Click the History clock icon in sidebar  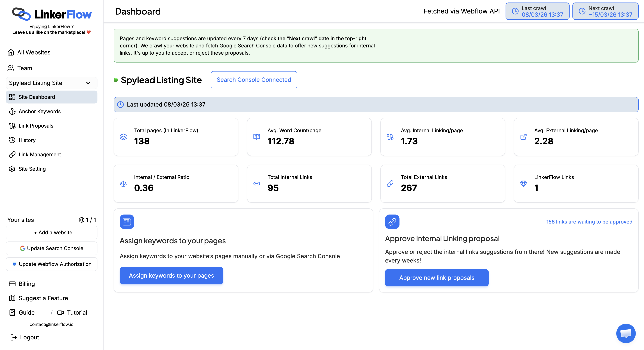[12, 140]
